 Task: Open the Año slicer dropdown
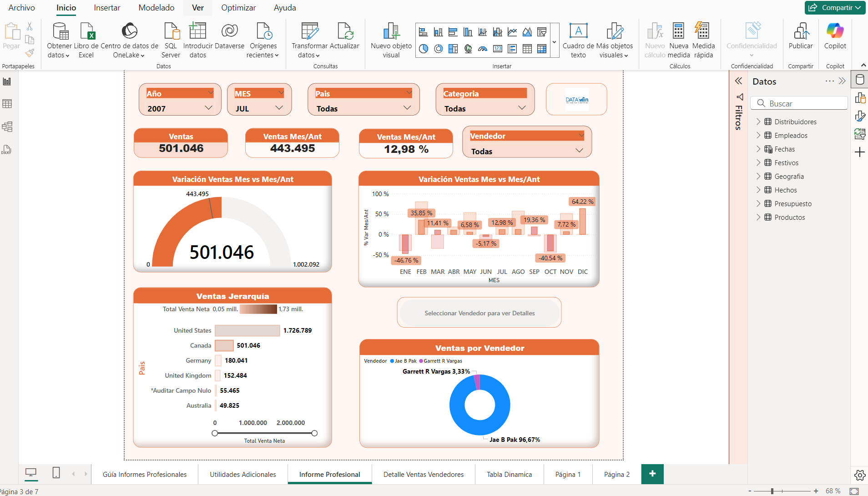point(209,108)
